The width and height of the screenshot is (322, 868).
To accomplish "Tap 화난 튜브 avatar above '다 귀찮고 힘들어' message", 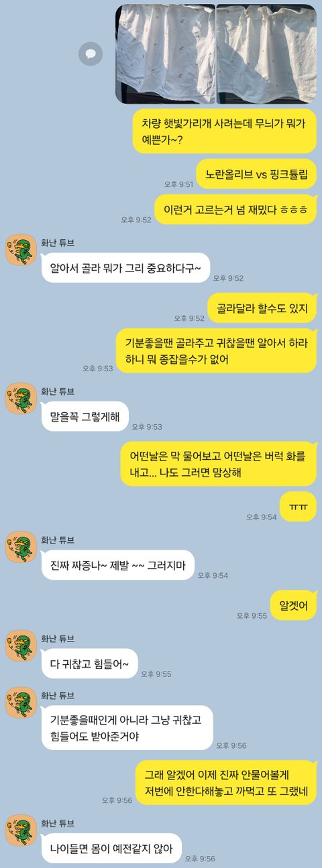I will click(x=21, y=646).
